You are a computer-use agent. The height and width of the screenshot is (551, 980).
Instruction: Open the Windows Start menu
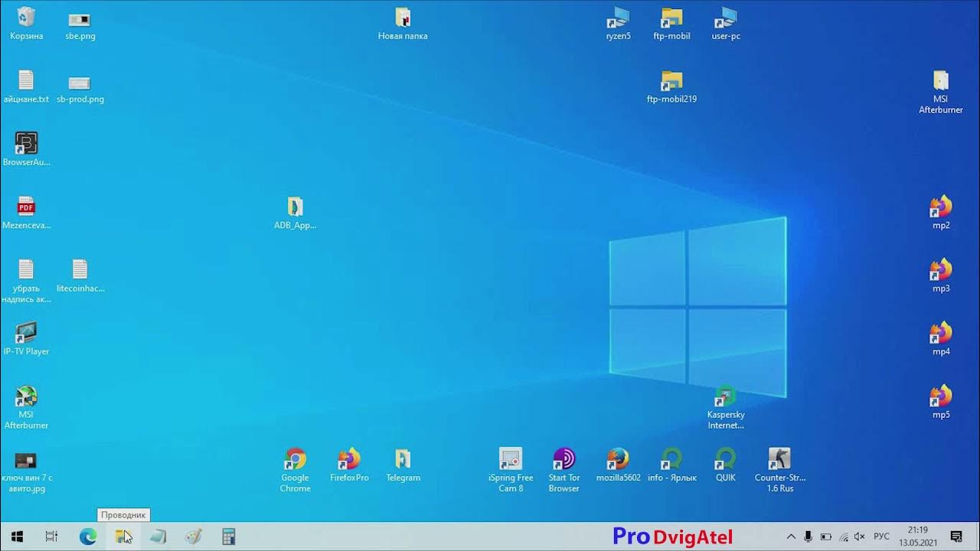point(17,536)
